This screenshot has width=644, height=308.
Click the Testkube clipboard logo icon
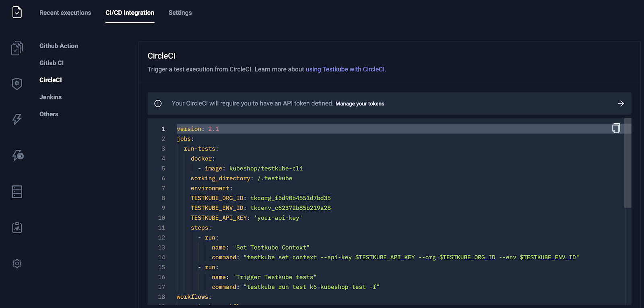pyautogui.click(x=17, y=12)
